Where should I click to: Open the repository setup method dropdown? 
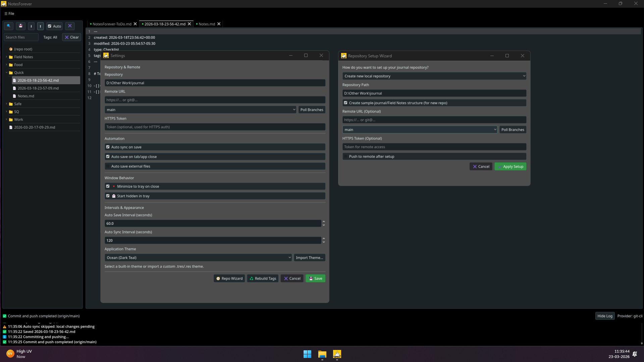click(x=434, y=76)
